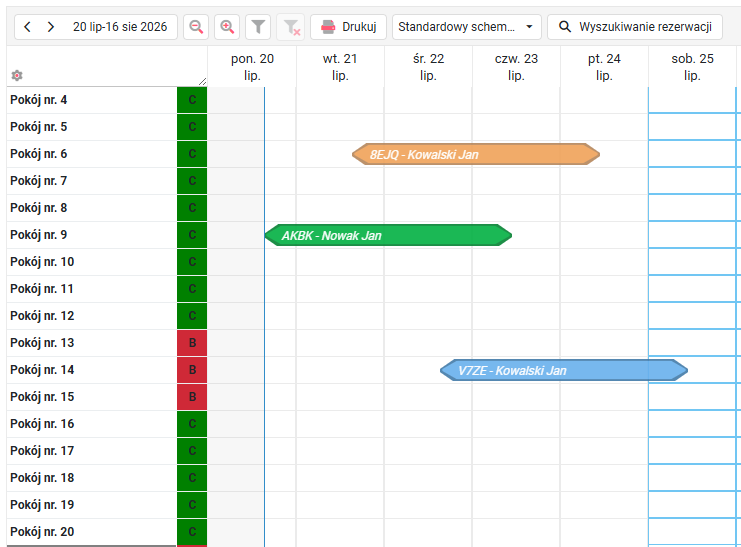Select the sob. 25 lip. column header

[x=692, y=67]
